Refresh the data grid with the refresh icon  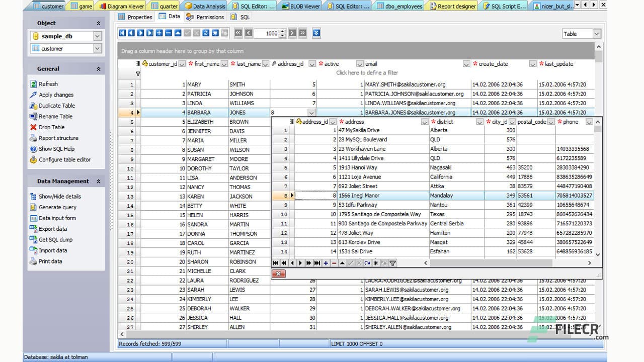(x=207, y=33)
